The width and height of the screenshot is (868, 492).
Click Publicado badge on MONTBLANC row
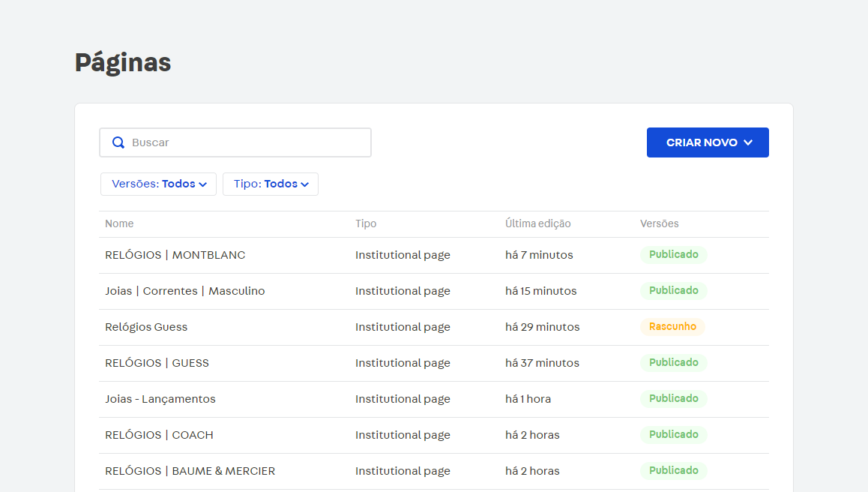point(673,255)
